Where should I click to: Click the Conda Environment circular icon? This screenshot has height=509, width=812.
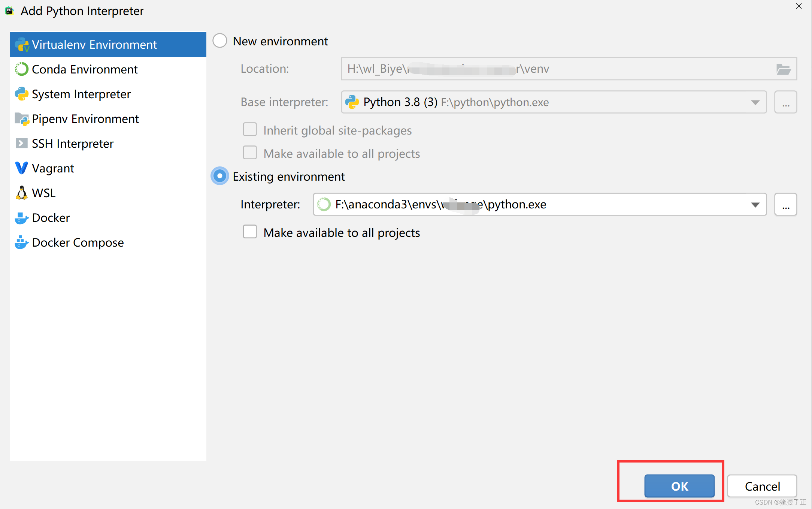pyautogui.click(x=21, y=69)
